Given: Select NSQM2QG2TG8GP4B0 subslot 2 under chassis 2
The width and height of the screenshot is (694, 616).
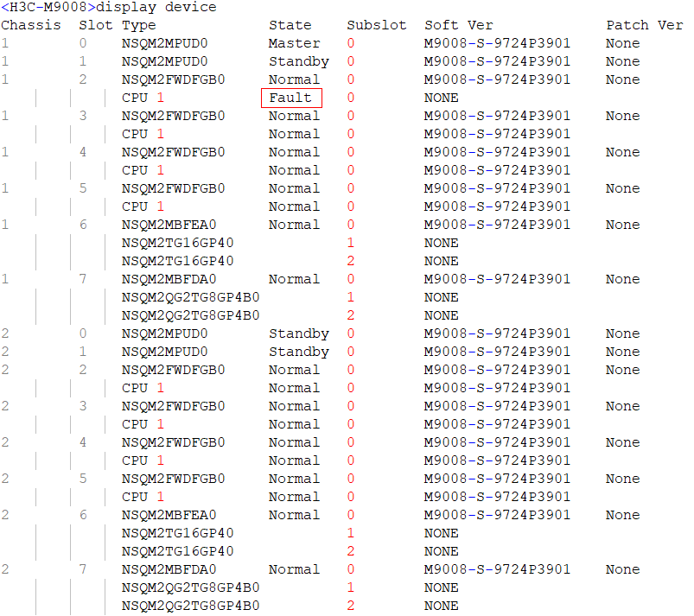Looking at the screenshot, I should tap(191, 606).
